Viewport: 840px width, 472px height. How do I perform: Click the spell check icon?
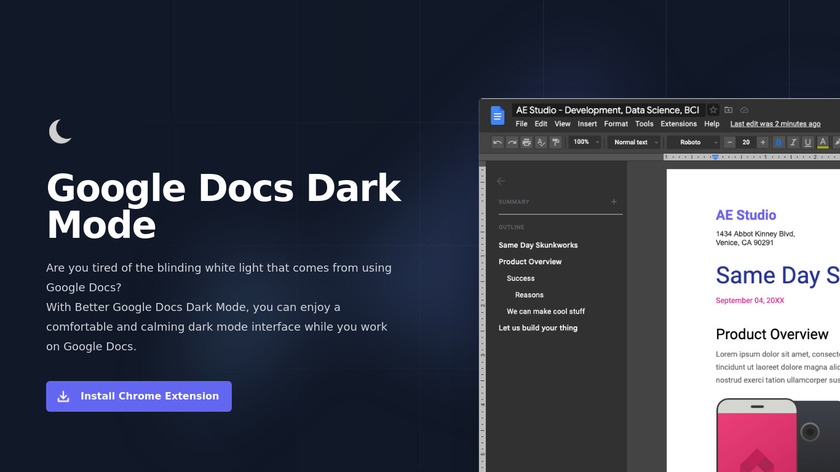(541, 143)
